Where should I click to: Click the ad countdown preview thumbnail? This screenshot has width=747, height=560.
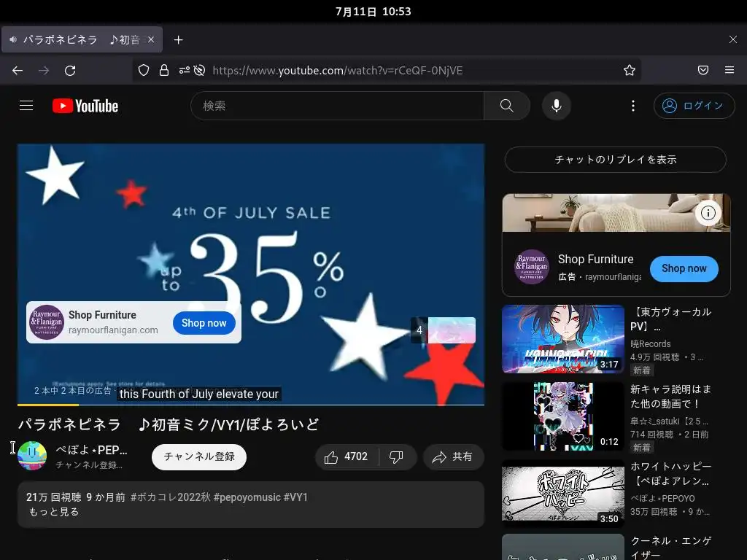click(x=452, y=330)
